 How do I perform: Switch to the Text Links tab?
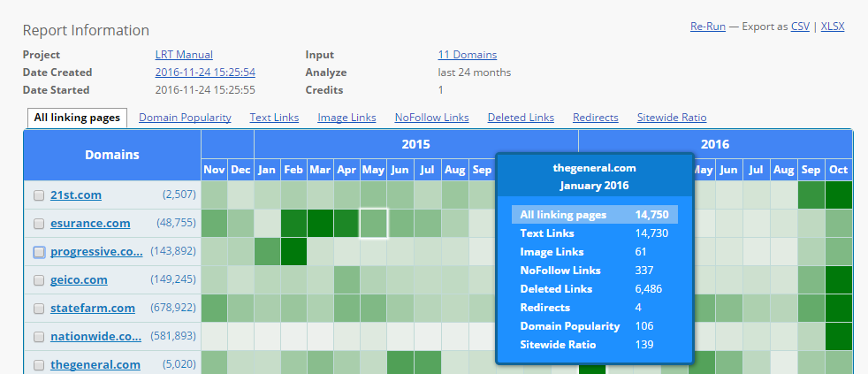point(274,118)
